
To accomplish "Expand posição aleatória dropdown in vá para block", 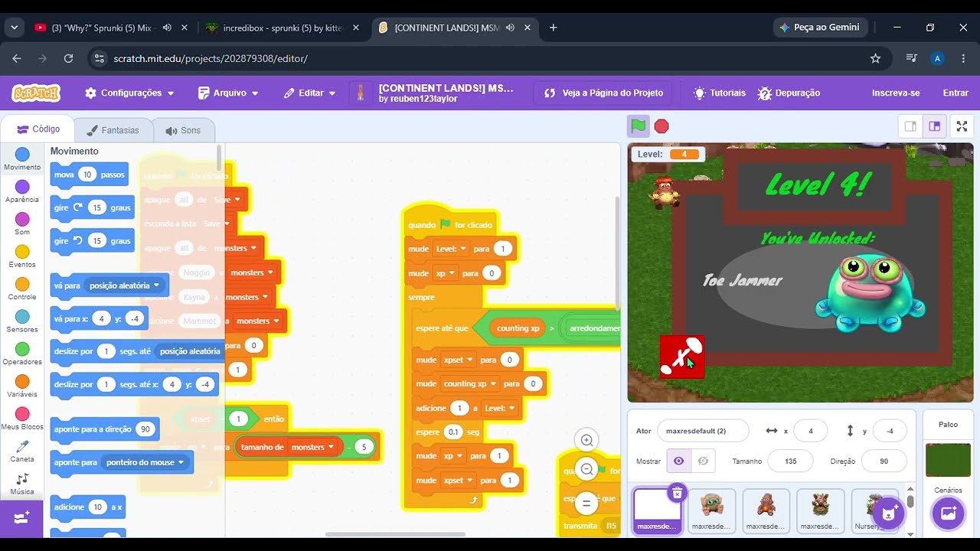I will (x=125, y=285).
